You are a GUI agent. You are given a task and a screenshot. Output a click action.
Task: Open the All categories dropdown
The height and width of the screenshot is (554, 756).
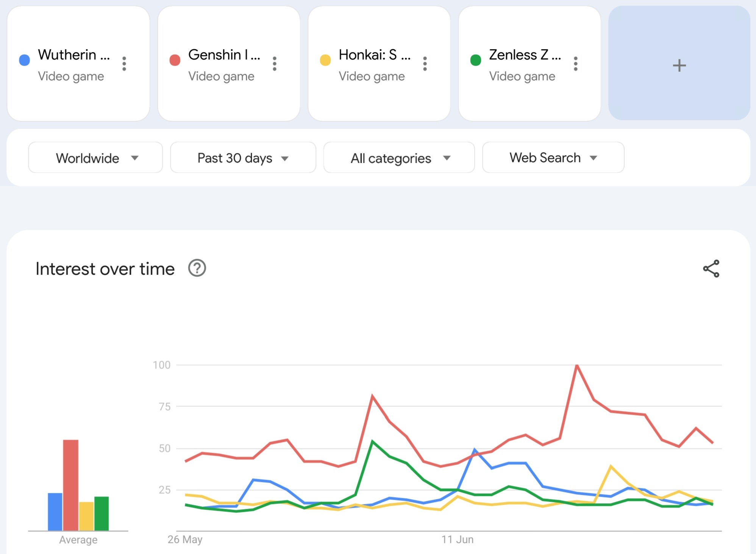click(x=399, y=158)
